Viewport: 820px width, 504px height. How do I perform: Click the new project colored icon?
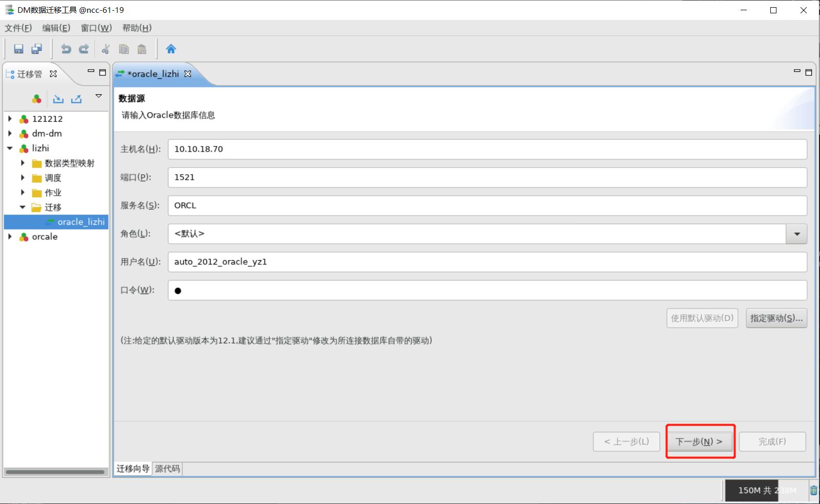(36, 99)
